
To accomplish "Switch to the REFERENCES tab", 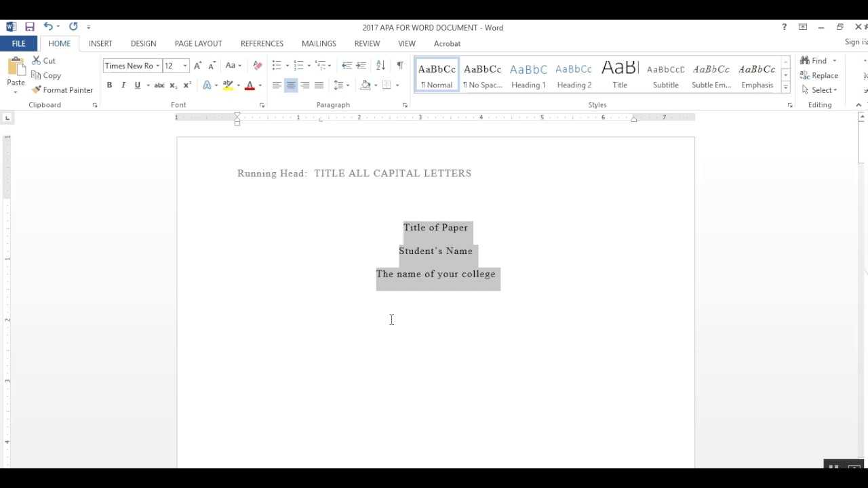I will coord(262,43).
